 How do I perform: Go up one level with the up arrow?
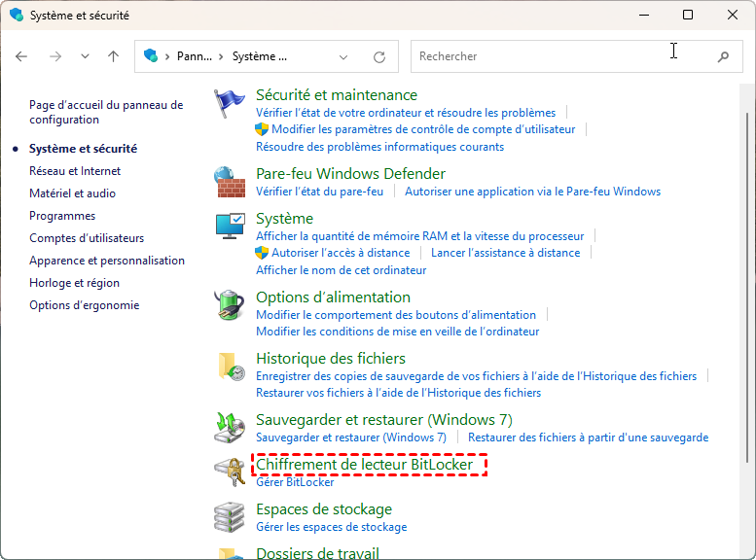[x=113, y=56]
